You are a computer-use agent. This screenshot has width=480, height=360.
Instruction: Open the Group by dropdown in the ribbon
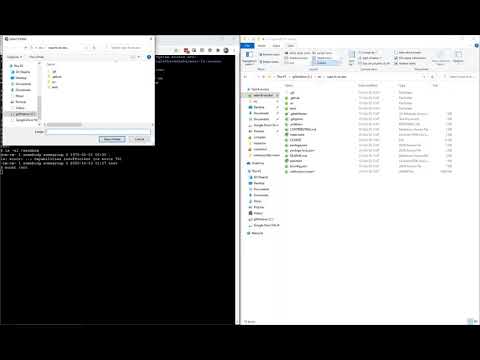point(367,52)
